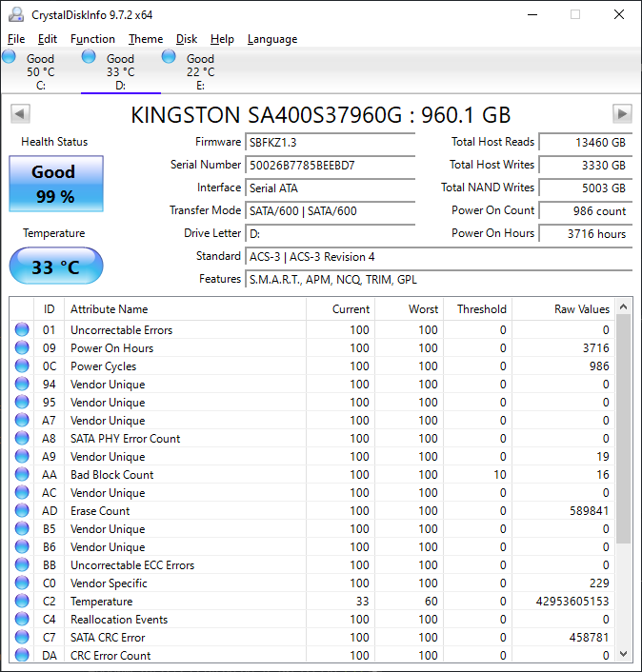The width and height of the screenshot is (642, 672).
Task: Click the Total Host Writes value 3330 GB
Action: [x=586, y=165]
